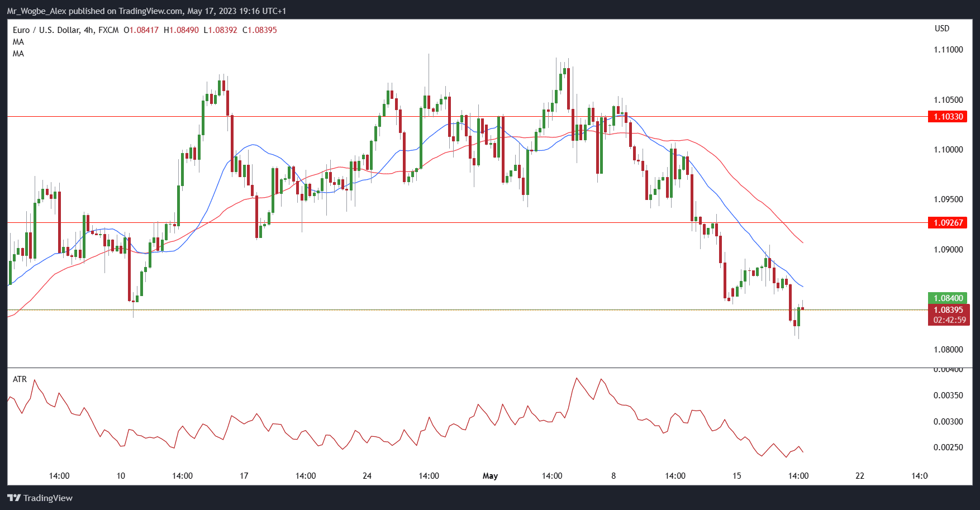Click the date 24 on time axis

tap(367, 476)
